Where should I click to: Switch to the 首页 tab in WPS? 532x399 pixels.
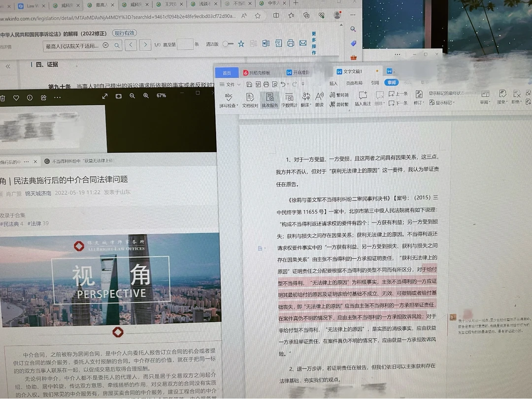point(227,73)
